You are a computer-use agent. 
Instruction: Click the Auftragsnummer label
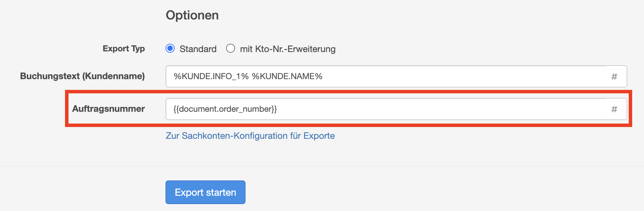point(108,109)
